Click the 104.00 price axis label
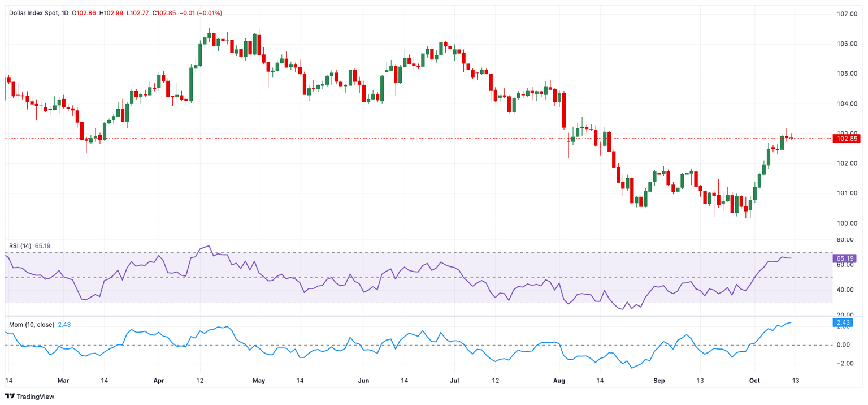The image size is (868, 405). [x=847, y=104]
